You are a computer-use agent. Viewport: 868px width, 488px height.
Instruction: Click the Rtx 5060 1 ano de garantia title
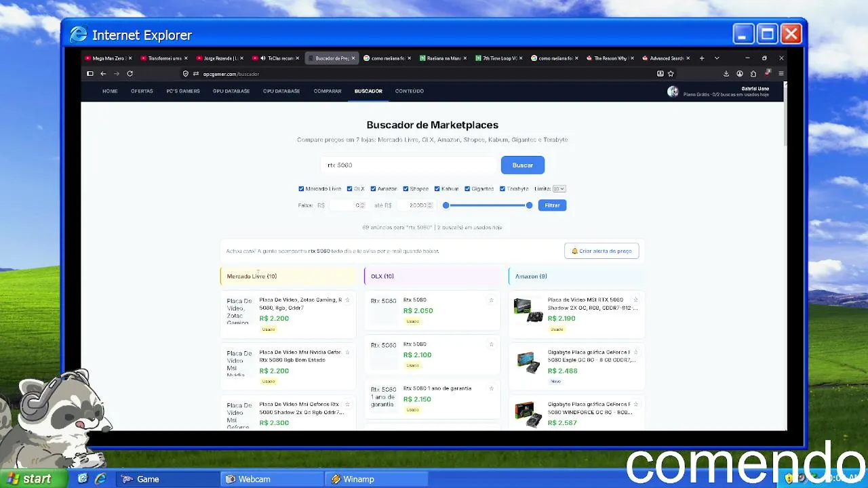[x=437, y=388]
